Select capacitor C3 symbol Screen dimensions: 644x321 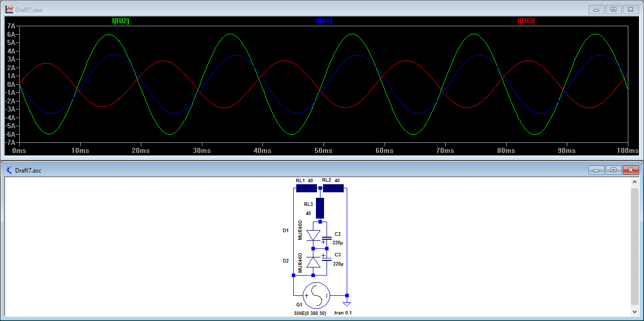(x=327, y=259)
